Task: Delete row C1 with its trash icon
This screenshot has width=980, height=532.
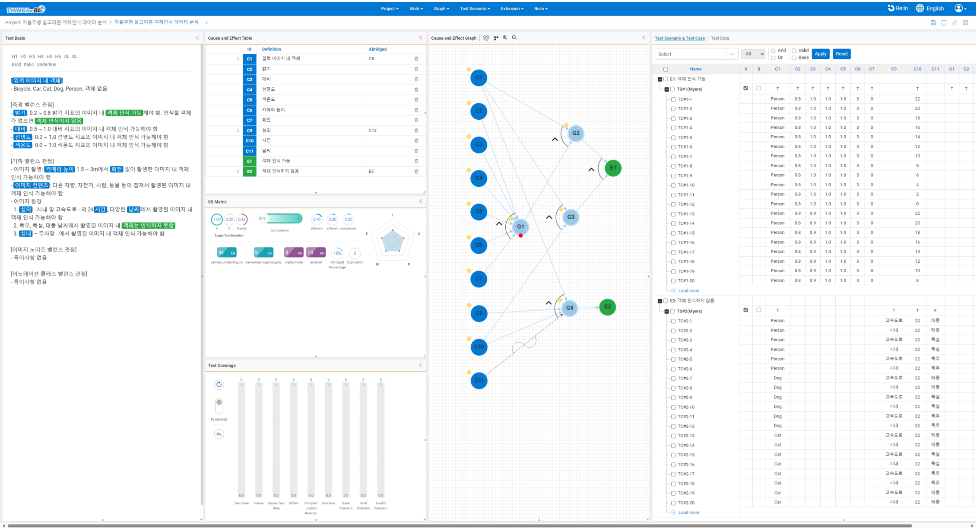Action: coord(416,59)
